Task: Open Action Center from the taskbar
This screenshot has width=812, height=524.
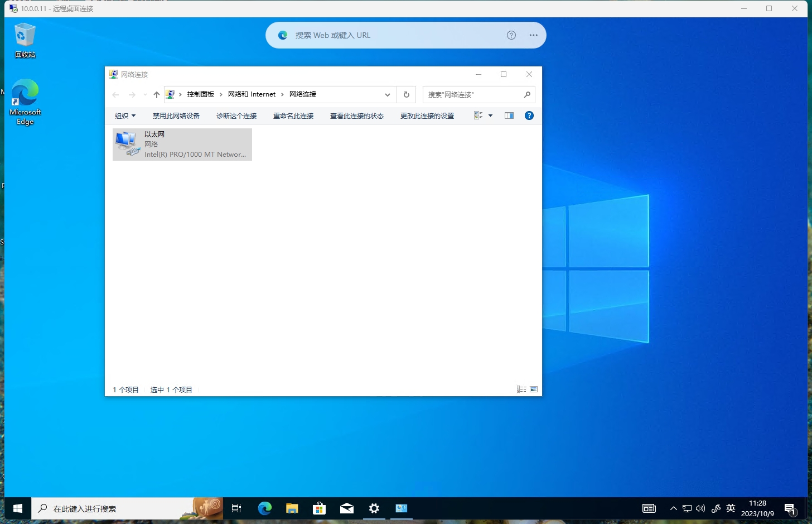Action: click(x=791, y=508)
